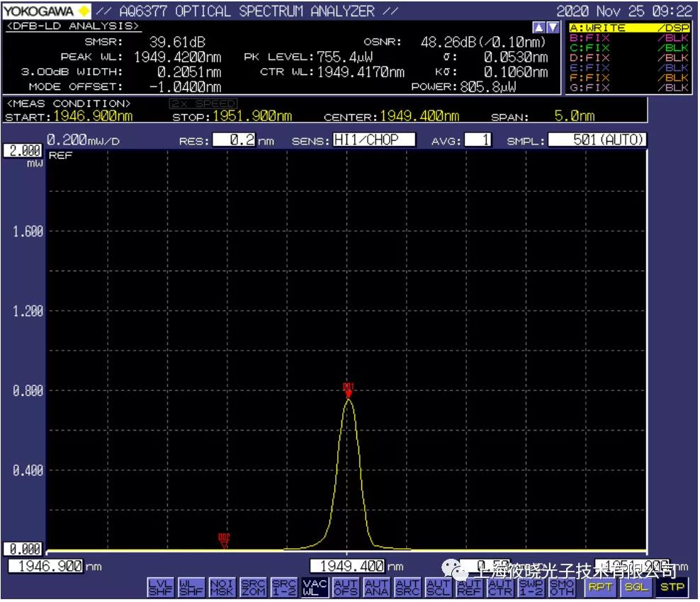Image resolution: width=700 pixels, height=602 pixels.
Task: Click the 0.200mW/D scale label
Action: click(83, 140)
